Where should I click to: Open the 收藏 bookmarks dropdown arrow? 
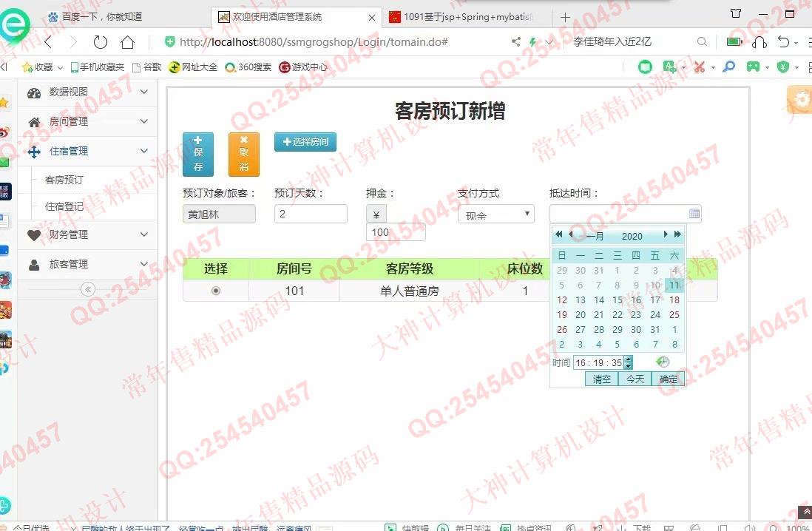(60, 67)
